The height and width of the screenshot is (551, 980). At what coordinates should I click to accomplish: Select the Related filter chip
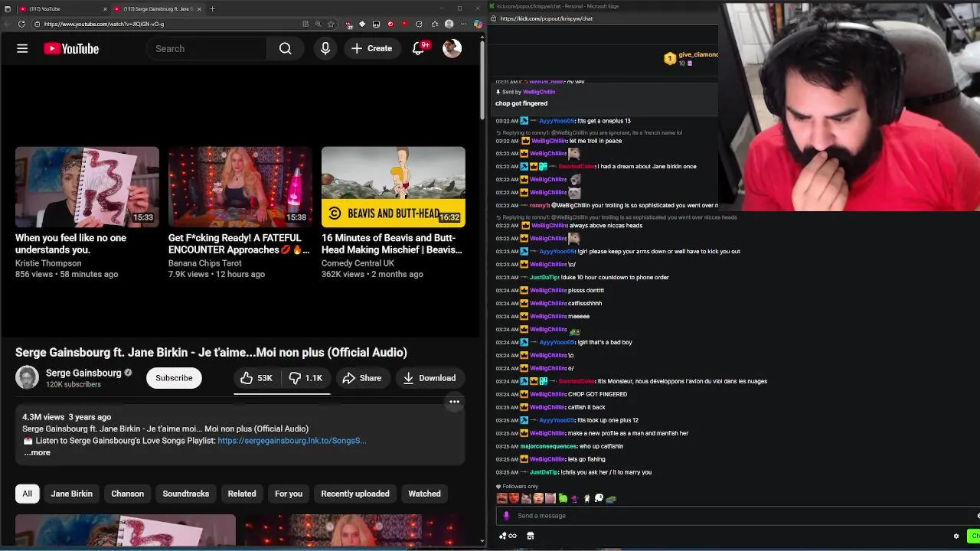pyautogui.click(x=242, y=494)
